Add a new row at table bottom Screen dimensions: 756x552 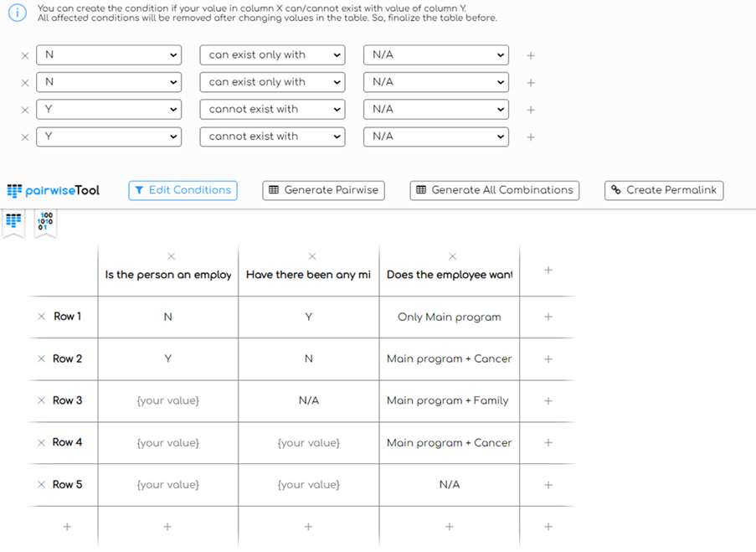67,527
